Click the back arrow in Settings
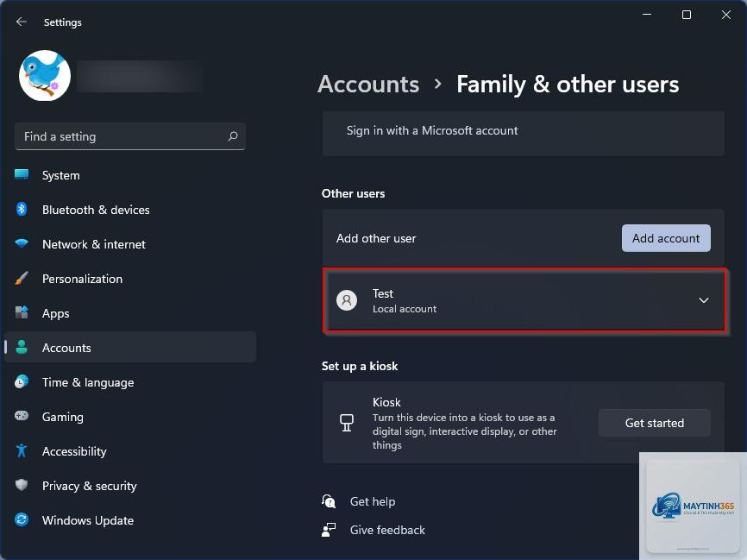Screen dimensions: 747x560 click(x=21, y=22)
